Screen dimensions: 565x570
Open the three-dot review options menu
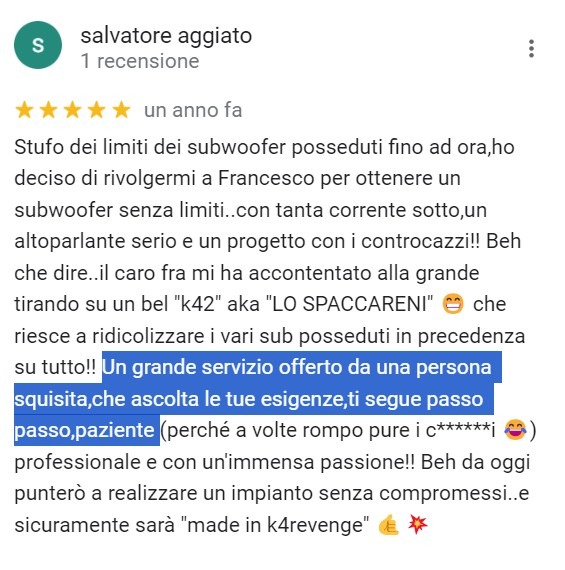[x=531, y=49]
